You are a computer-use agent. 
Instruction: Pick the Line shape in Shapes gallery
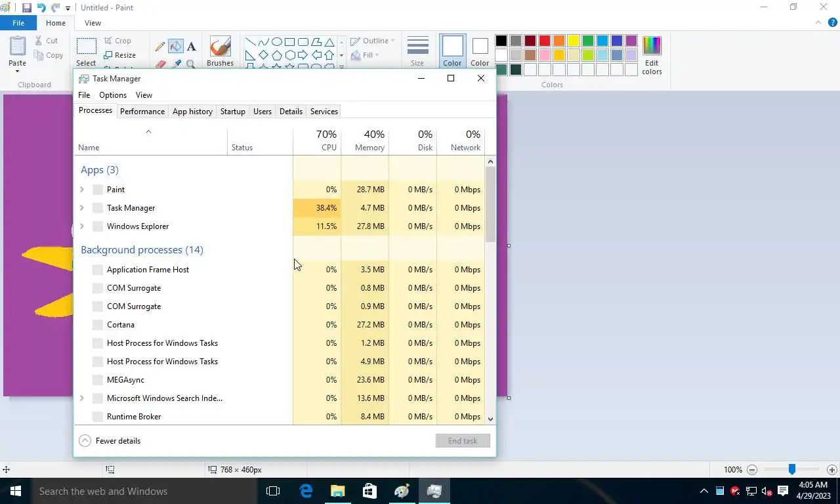coord(251,41)
